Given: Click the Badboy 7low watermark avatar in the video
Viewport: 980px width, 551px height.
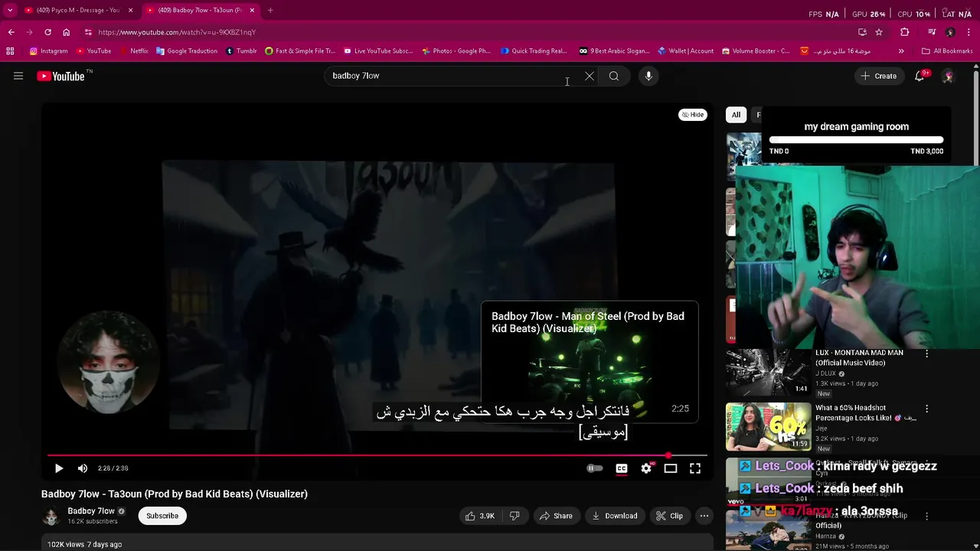Looking at the screenshot, I should click(x=108, y=363).
